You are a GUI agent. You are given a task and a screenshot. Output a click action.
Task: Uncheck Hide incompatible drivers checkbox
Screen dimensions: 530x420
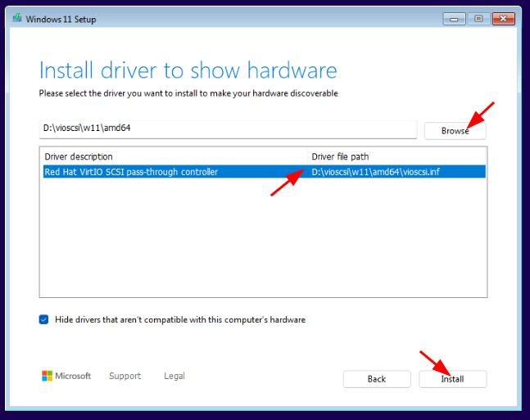(x=43, y=319)
